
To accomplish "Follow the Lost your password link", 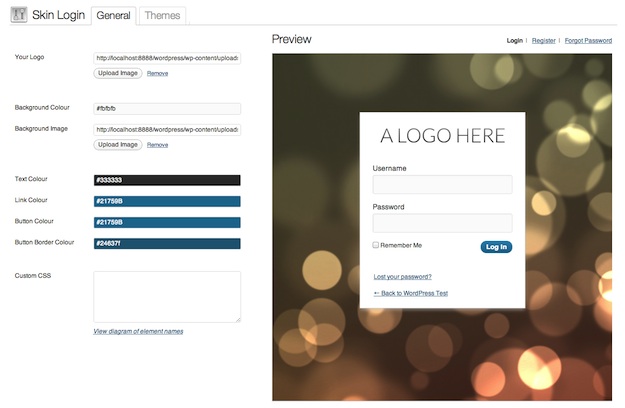I will tap(402, 276).
